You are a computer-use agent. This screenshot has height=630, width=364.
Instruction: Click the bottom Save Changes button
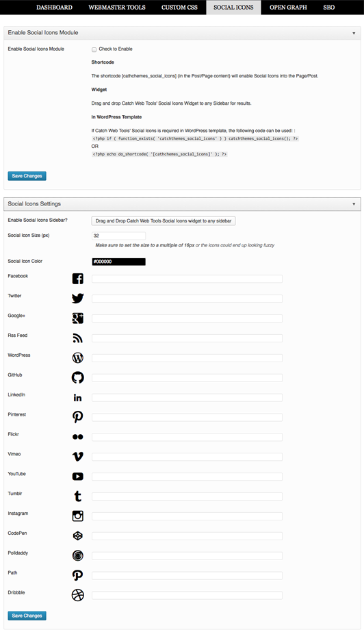coord(27,616)
